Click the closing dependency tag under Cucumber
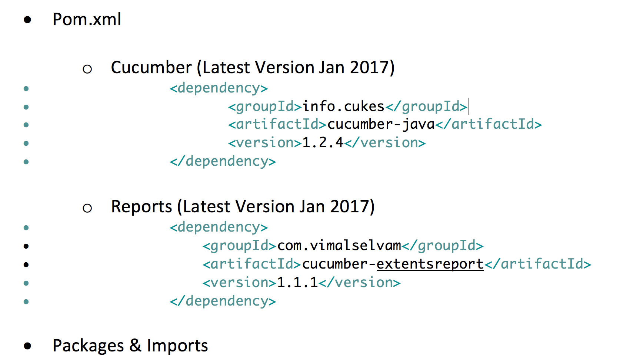The image size is (623, 364). pyautogui.click(x=223, y=162)
